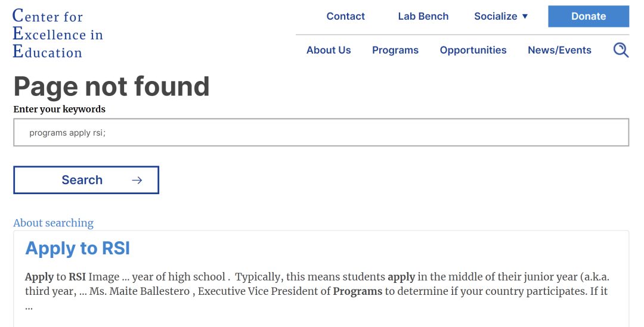This screenshot has width=644, height=327.
Task: Open the Socialize menu label
Action: [x=496, y=17]
